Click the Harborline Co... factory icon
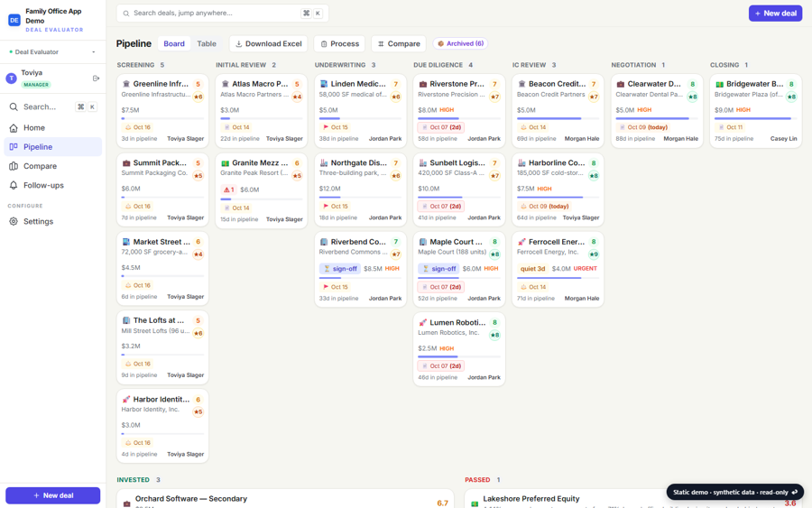This screenshot has height=508, width=812. pos(522,163)
